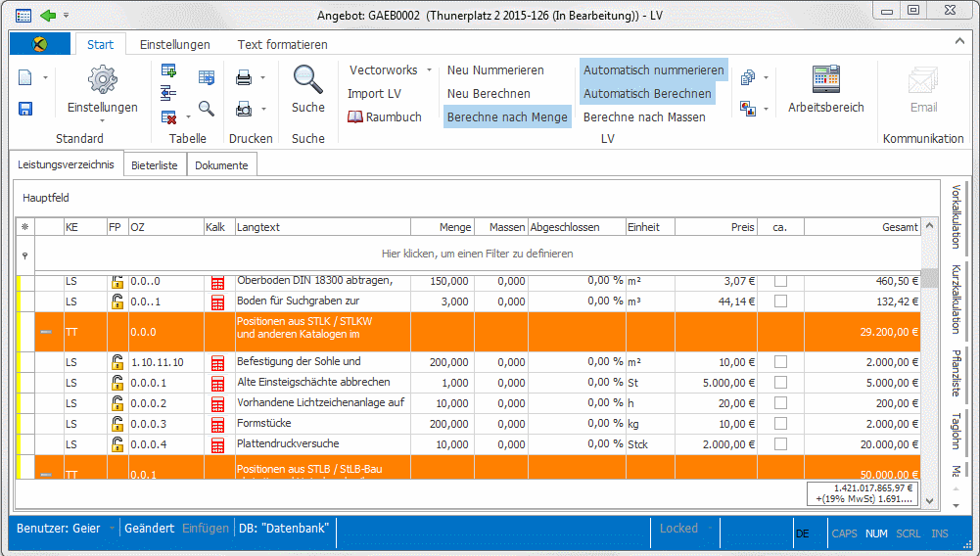Toggle ca. checkbox for Formstücke row
This screenshot has width=980, height=556.
[780, 424]
